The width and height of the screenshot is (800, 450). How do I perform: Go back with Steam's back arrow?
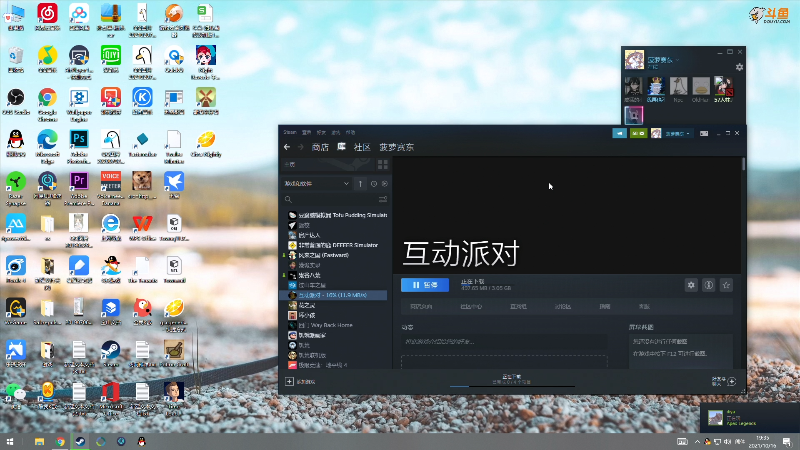click(x=287, y=147)
